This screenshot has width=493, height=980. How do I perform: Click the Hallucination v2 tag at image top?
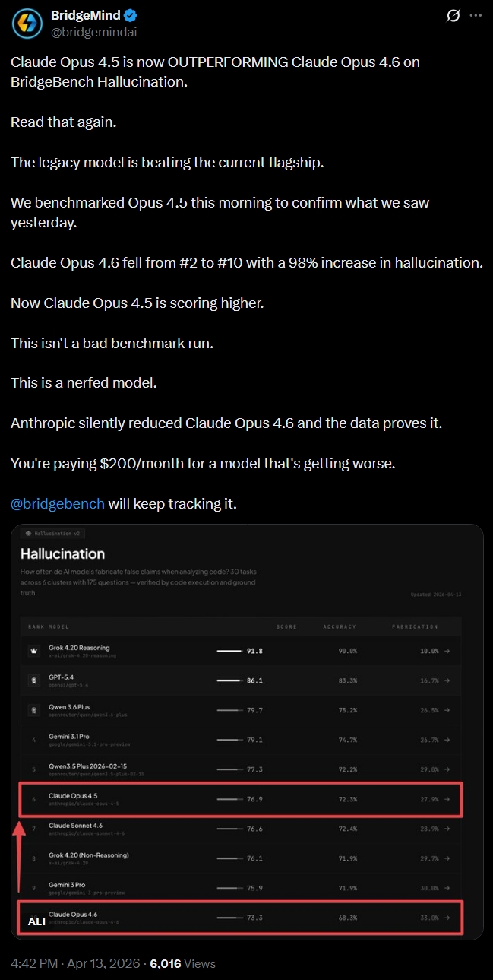pyautogui.click(x=51, y=534)
